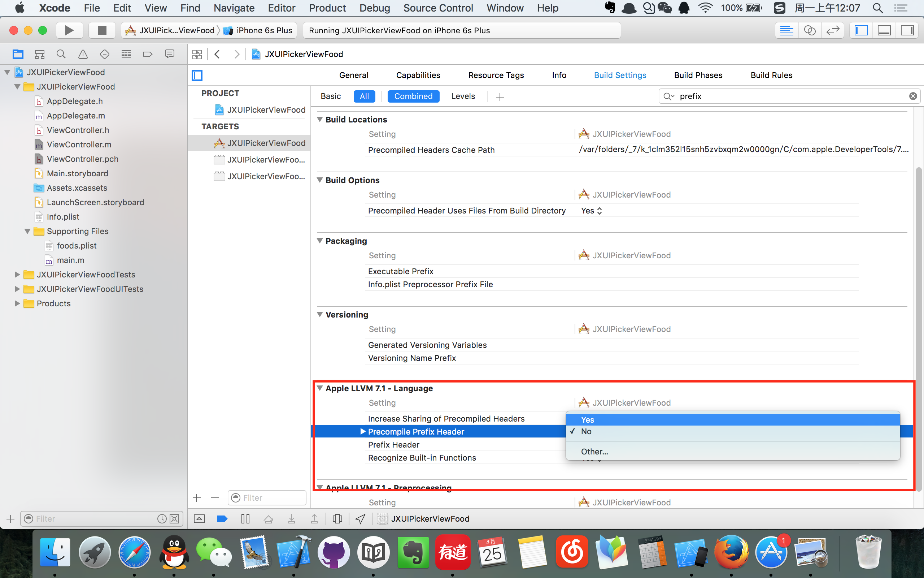Click the build settings prefix search field

coord(789,96)
